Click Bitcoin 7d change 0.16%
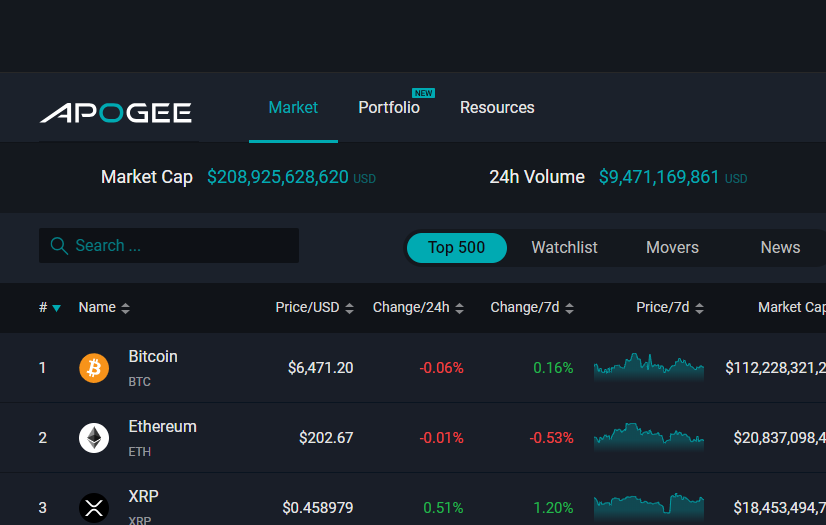Viewport: 826px width, 525px height. [x=553, y=368]
